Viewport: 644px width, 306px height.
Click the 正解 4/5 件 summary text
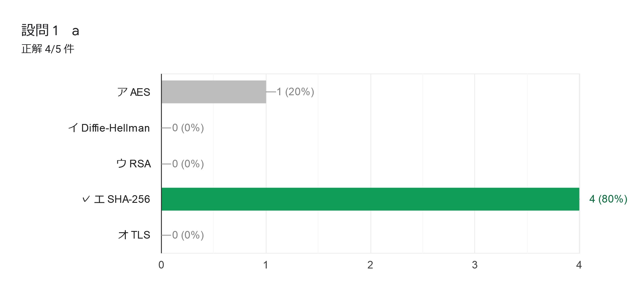(x=48, y=49)
